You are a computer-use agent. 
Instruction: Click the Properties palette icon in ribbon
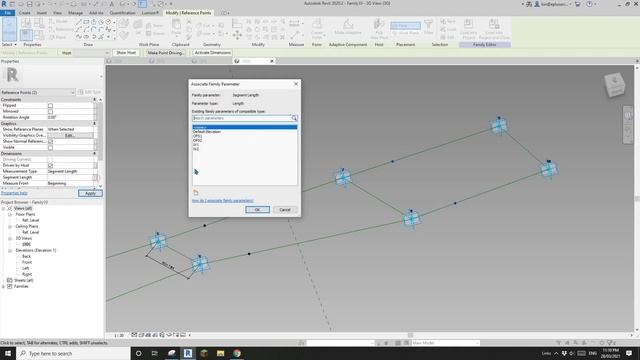click(x=26, y=35)
